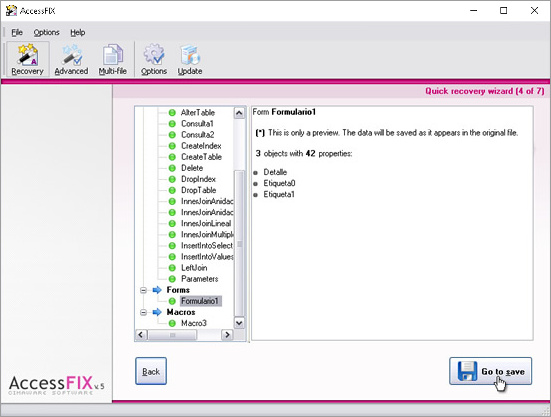Image resolution: width=551 pixels, height=417 pixels.
Task: Click the tree's scroll right arrow
Action: click(227, 335)
